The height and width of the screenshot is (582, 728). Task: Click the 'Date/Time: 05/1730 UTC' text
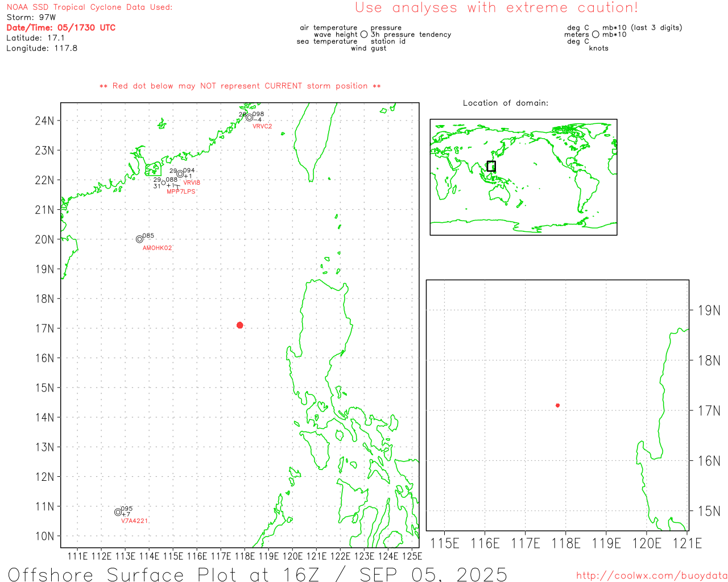pos(61,27)
